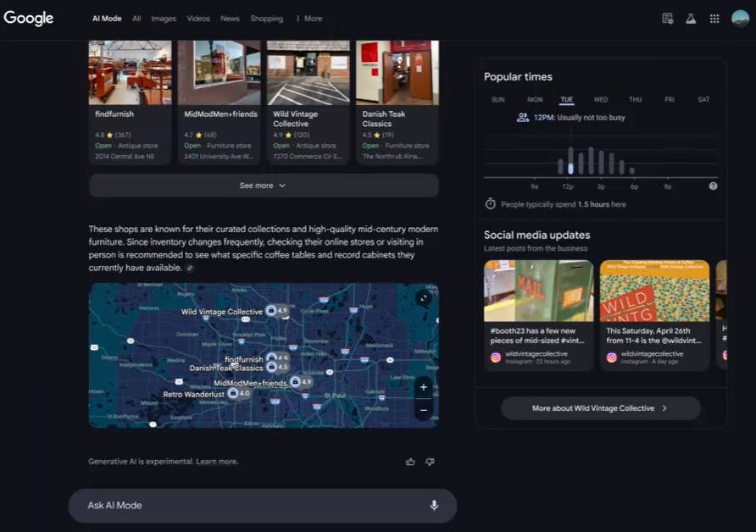Click the Ask AI Mode input field
Screen dimensions: 756x532
(263, 506)
